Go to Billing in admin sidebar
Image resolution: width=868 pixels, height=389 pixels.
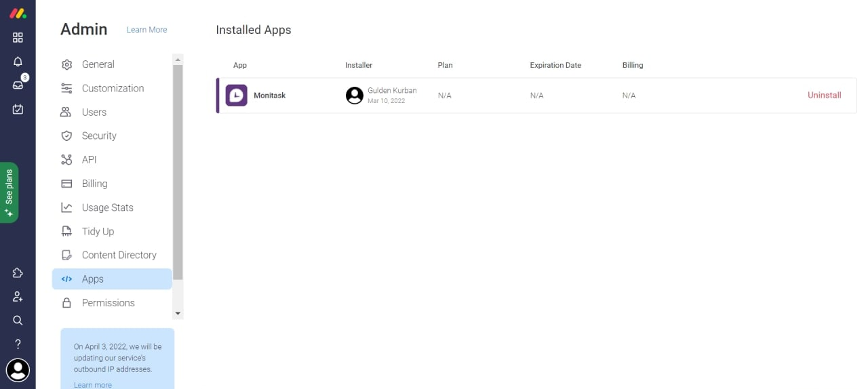tap(94, 184)
